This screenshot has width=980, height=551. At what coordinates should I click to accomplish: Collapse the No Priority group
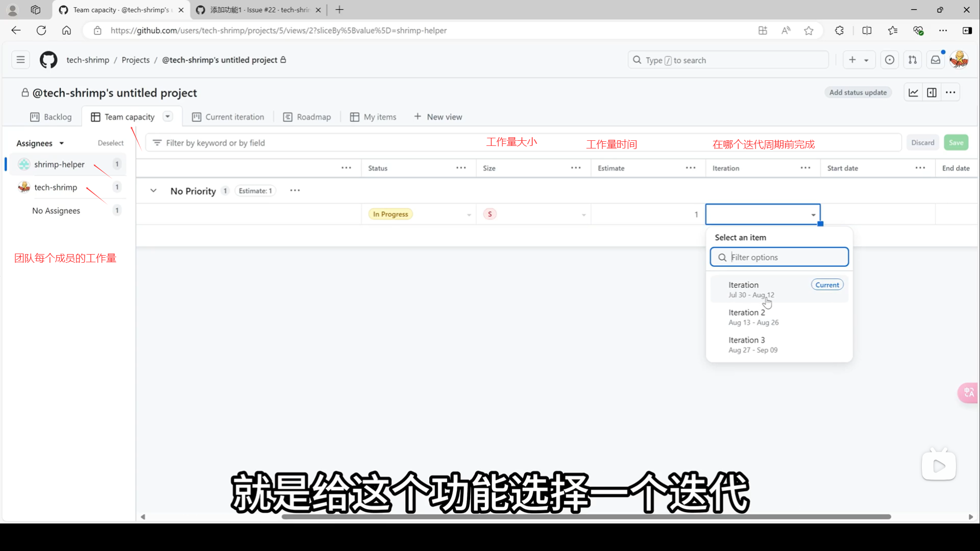pyautogui.click(x=153, y=191)
